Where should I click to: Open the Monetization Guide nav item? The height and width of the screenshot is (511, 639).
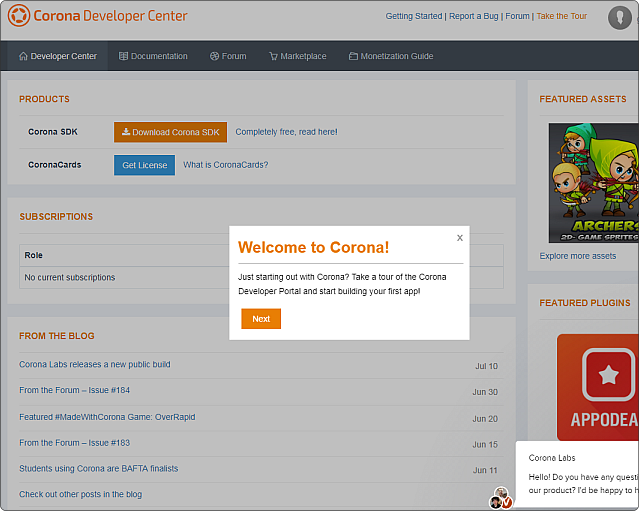pos(391,56)
